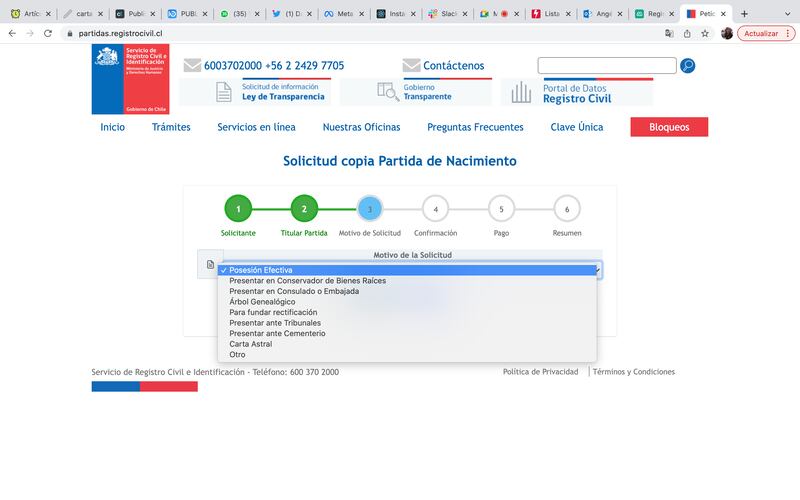Image resolution: width=800 pixels, height=500 pixels.
Task: Click the browser back arrow
Action: coord(12,33)
